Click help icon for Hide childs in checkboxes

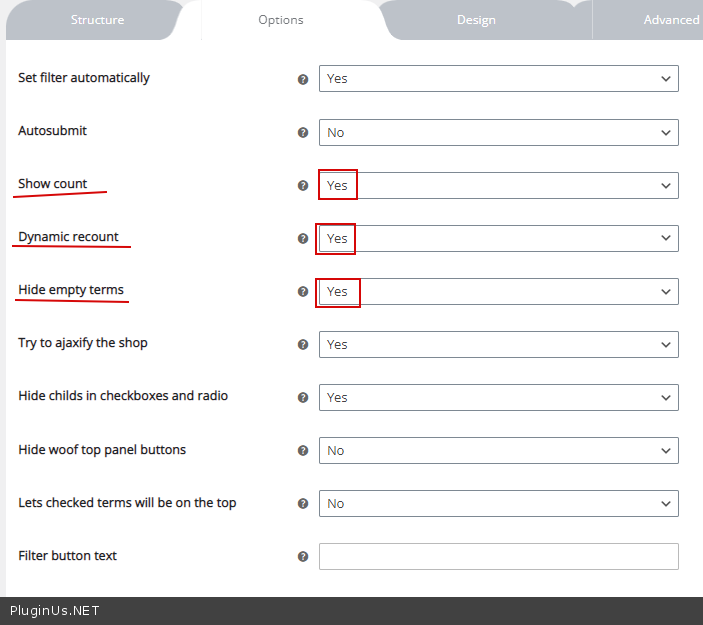[x=303, y=398]
